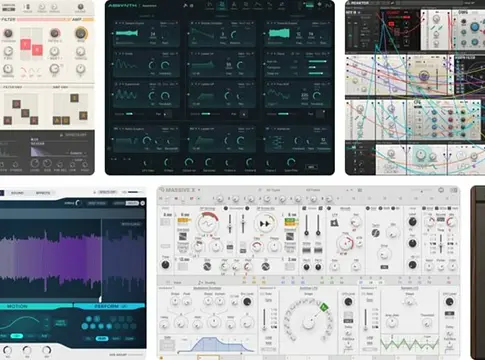Adjust the first black noise fader in Massive X
This screenshot has height=360, width=485.
click(x=307, y=225)
